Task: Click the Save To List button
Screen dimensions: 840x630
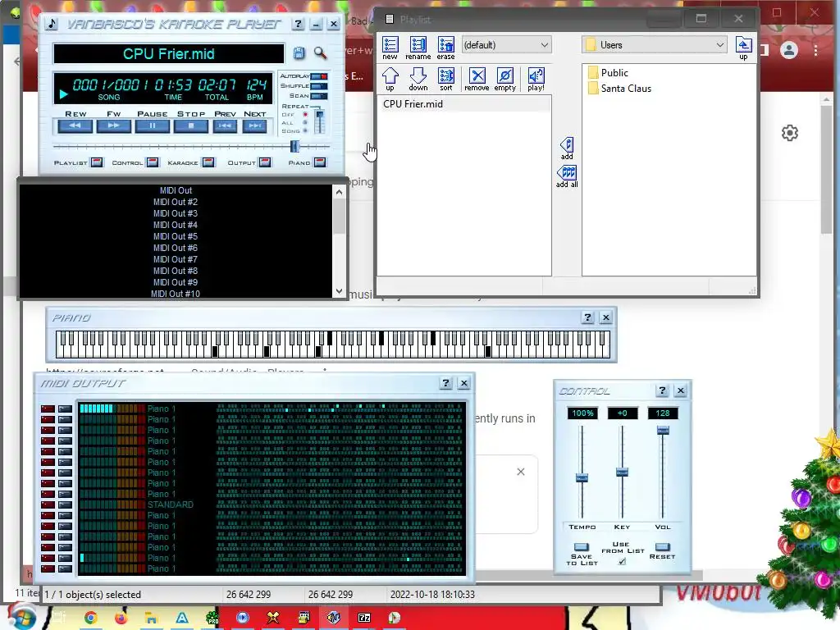Action: [x=582, y=547]
